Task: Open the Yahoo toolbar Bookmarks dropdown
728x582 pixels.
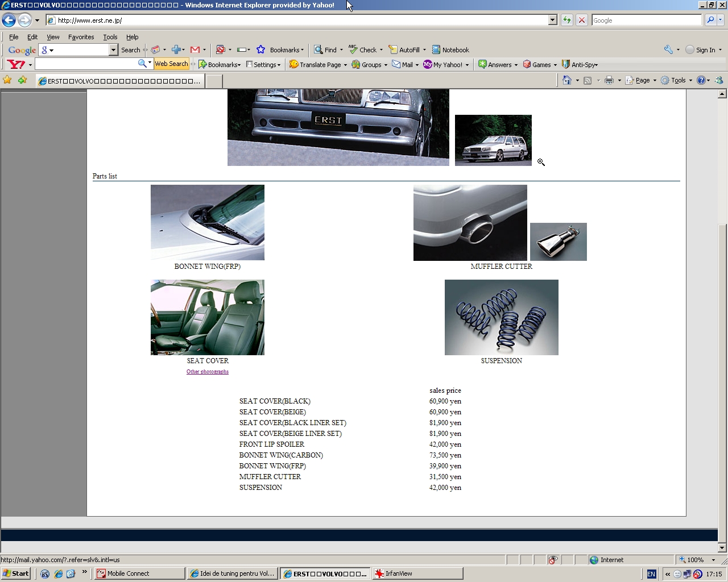Action: point(220,65)
